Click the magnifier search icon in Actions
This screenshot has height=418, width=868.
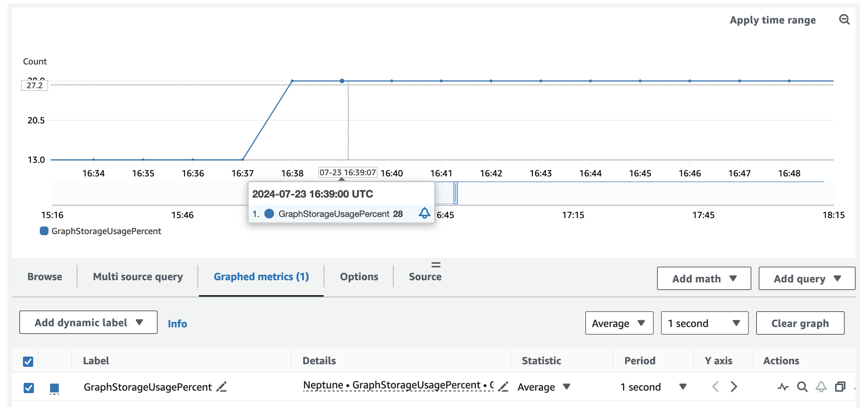pos(802,387)
